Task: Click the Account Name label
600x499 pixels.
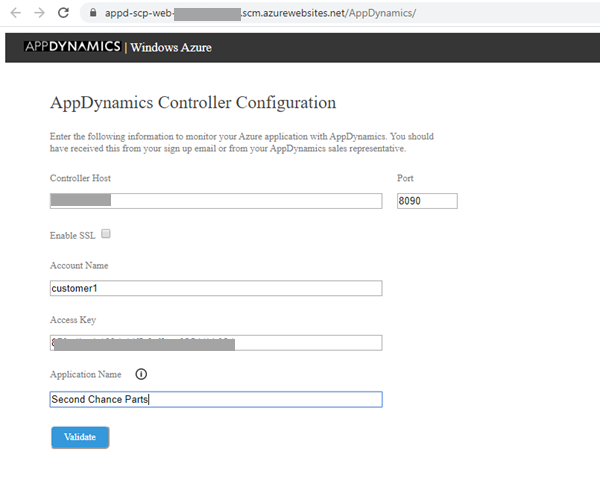Action: (x=79, y=265)
